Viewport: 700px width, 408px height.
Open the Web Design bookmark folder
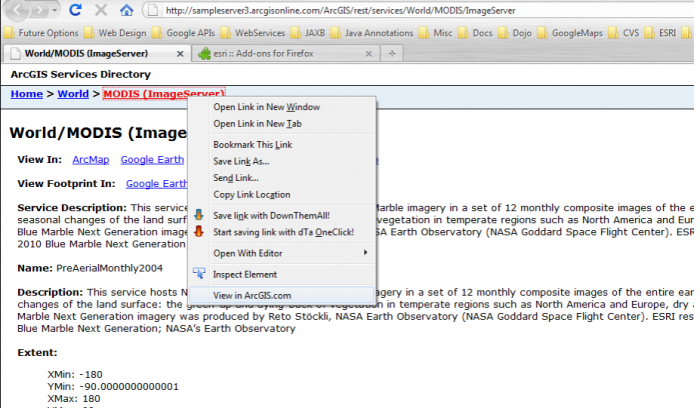point(116,33)
